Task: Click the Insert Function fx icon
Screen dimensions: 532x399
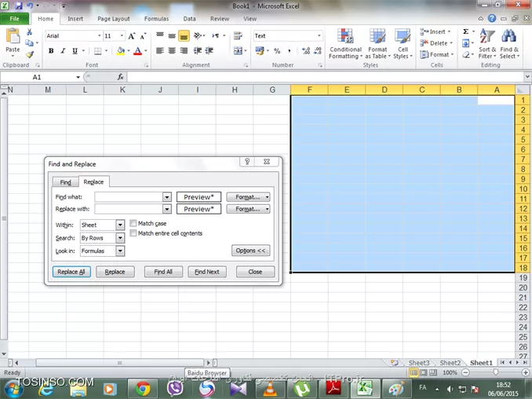Action: coord(121,77)
